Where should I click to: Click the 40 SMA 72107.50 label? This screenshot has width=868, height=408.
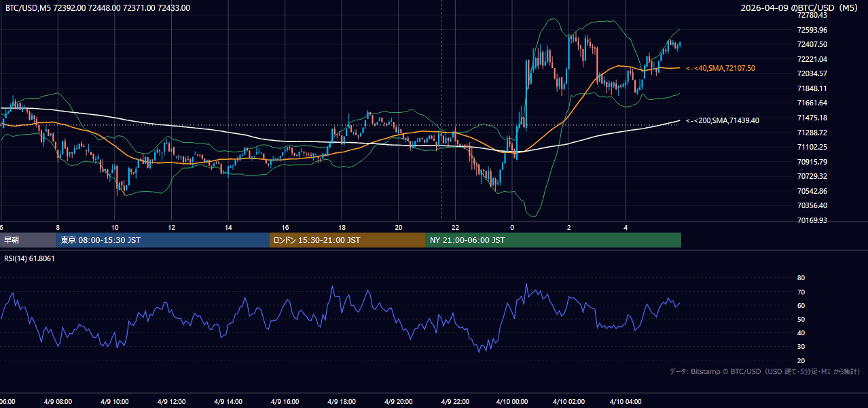tap(721, 68)
